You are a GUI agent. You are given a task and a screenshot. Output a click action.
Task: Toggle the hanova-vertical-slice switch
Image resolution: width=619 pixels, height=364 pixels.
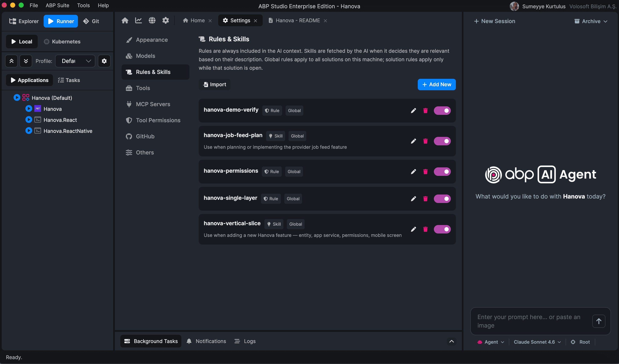coord(442,229)
